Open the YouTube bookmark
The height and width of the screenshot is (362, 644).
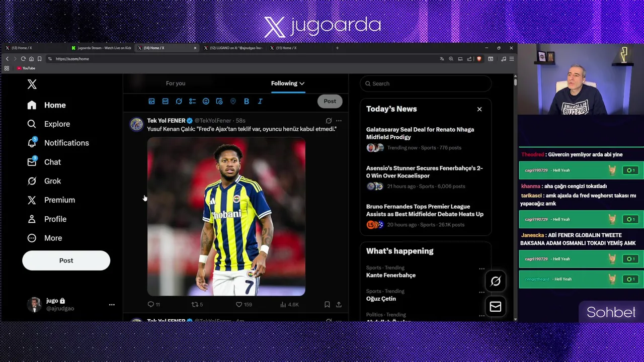click(26, 68)
